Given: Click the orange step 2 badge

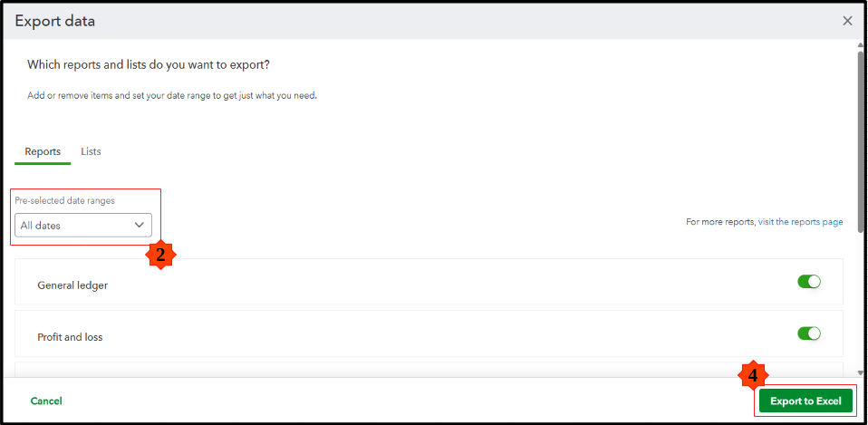Looking at the screenshot, I should click(160, 255).
